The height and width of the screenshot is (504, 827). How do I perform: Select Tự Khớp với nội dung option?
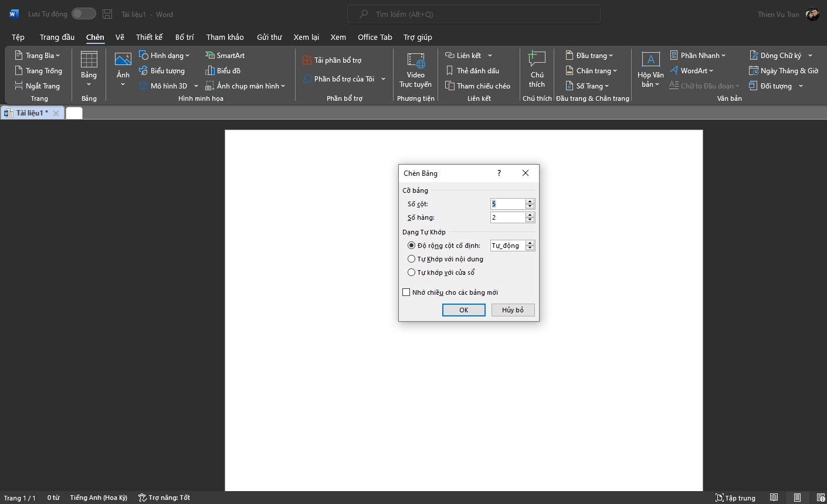coord(412,259)
